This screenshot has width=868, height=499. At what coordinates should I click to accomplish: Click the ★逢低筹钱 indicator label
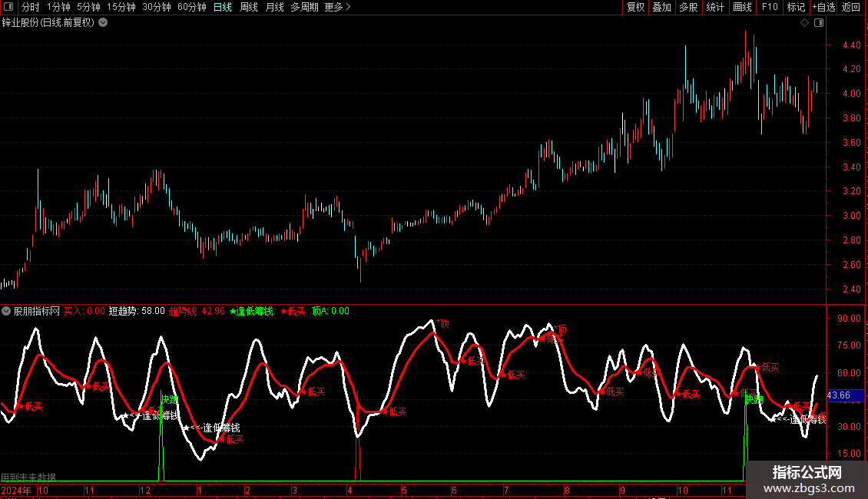(253, 311)
